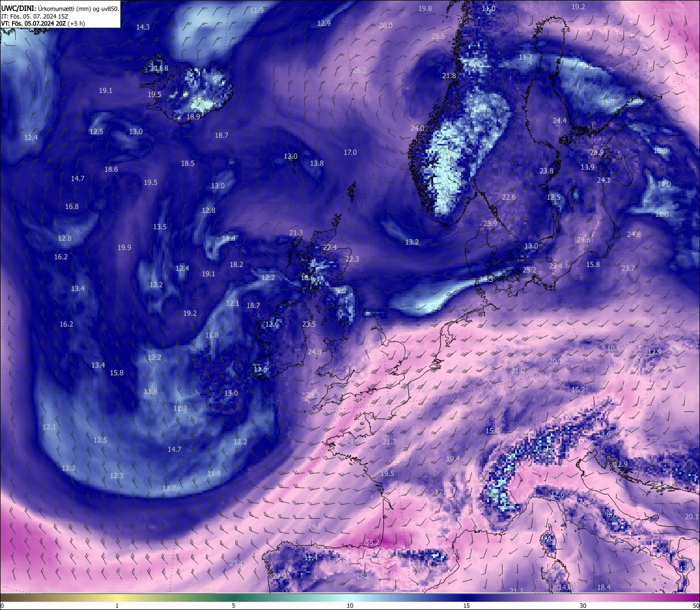
Task: Click the 14.3 value at top left
Action: pyautogui.click(x=143, y=27)
